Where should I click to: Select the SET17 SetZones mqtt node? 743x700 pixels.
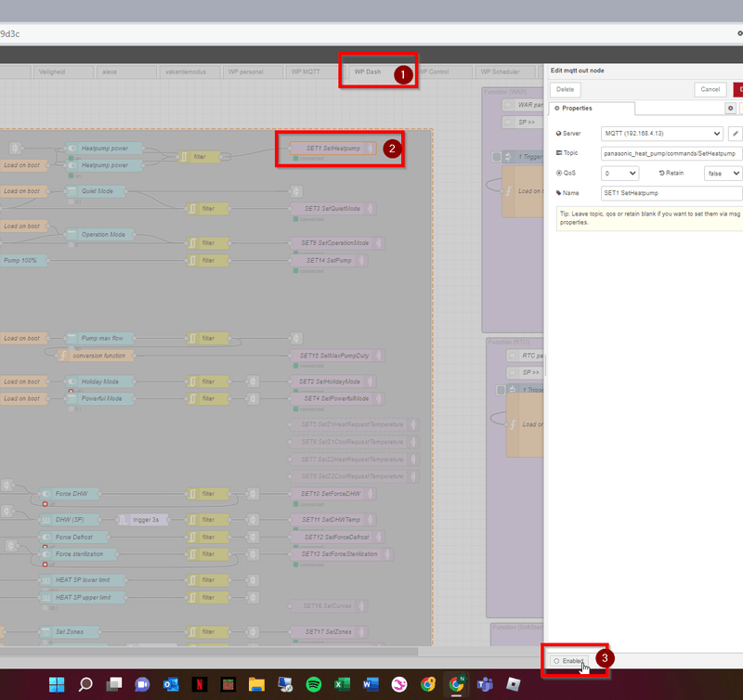click(x=329, y=632)
